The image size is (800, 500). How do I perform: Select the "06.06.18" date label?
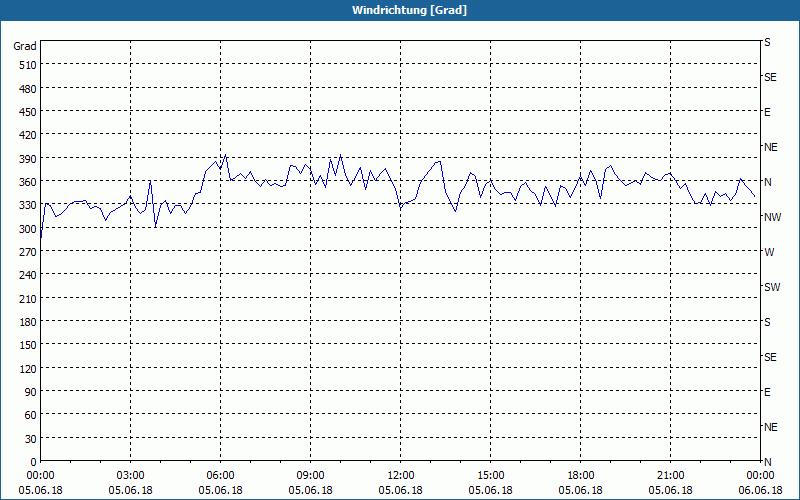(x=760, y=490)
